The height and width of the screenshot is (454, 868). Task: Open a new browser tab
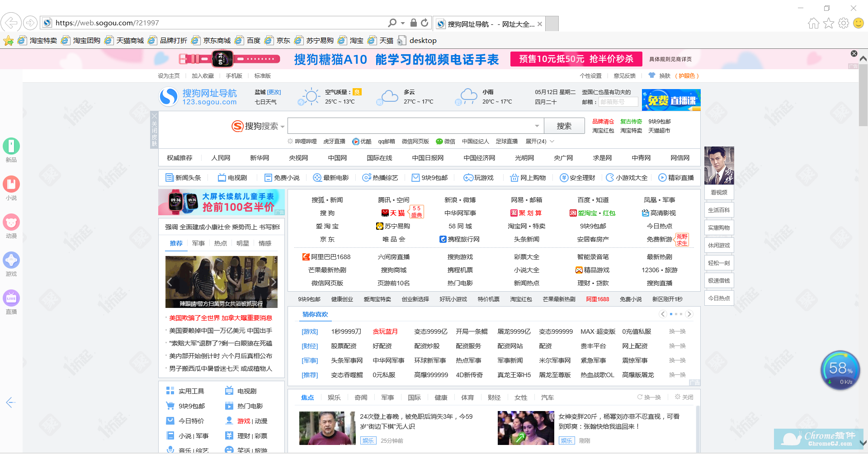pyautogui.click(x=552, y=24)
